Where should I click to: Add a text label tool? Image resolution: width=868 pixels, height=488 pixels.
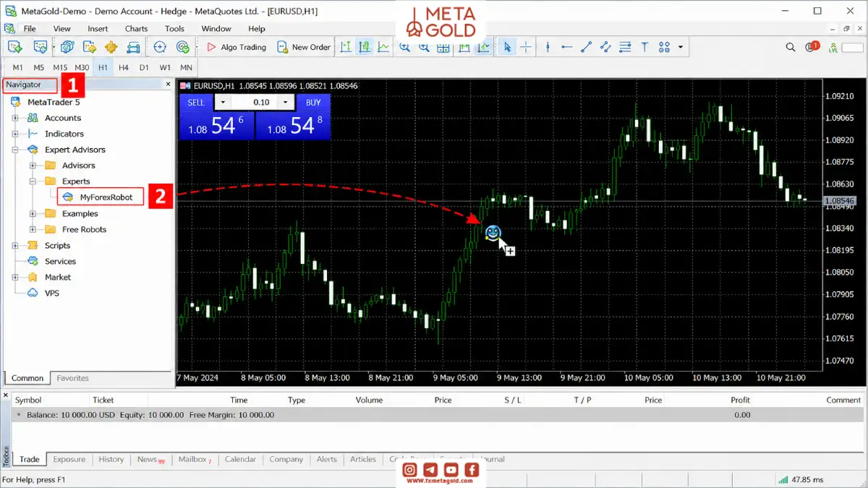pyautogui.click(x=644, y=47)
